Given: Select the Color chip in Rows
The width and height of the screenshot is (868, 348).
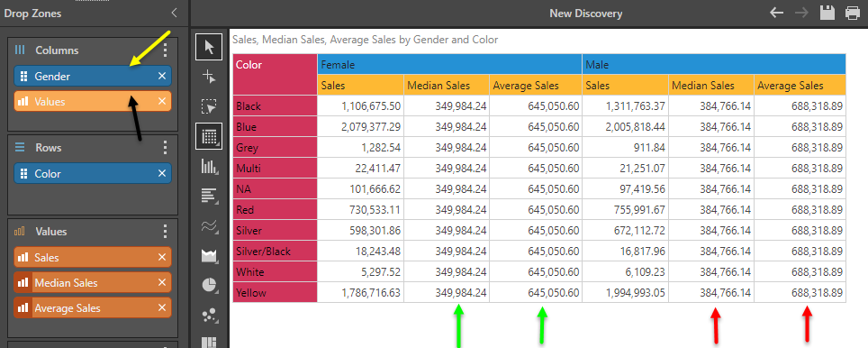Looking at the screenshot, I should [93, 173].
